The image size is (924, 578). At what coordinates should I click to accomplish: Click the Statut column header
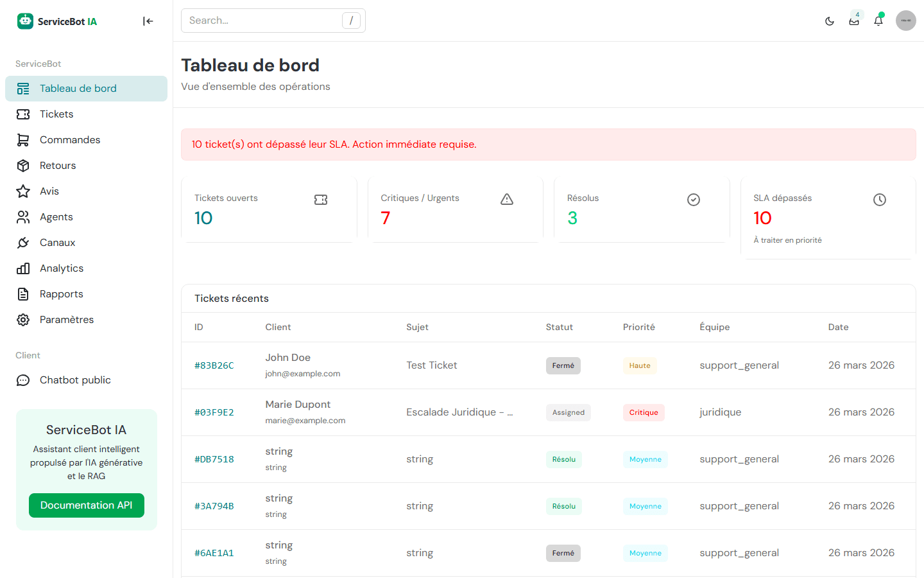[x=560, y=327]
